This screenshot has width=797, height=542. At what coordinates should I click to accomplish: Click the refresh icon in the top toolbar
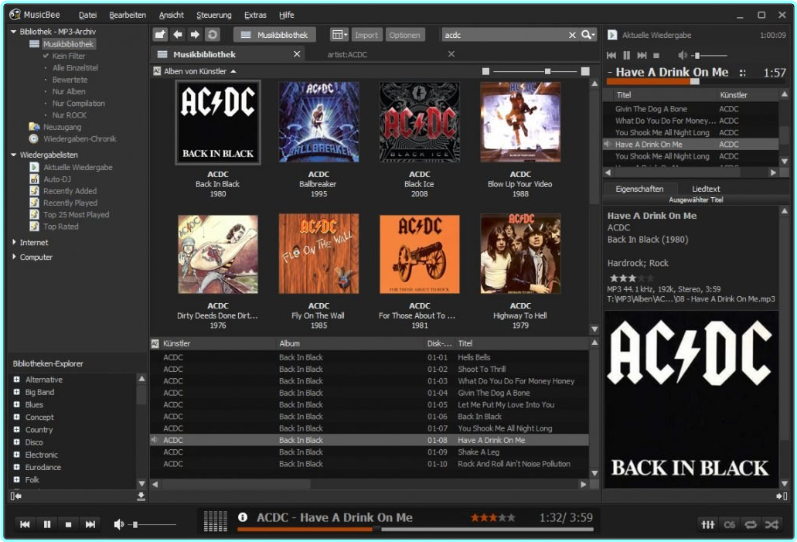pos(212,35)
